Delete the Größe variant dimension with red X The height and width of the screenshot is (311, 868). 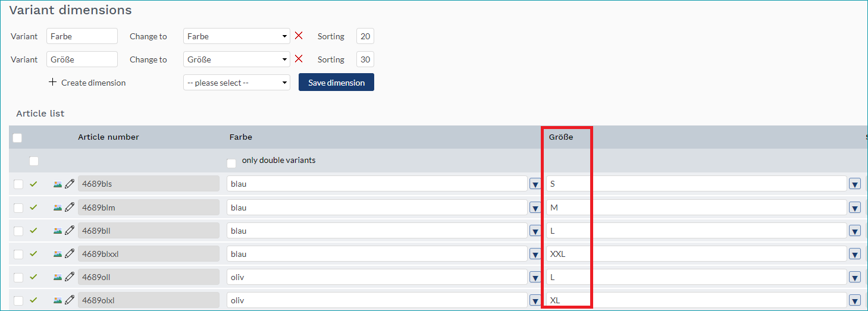(x=299, y=59)
